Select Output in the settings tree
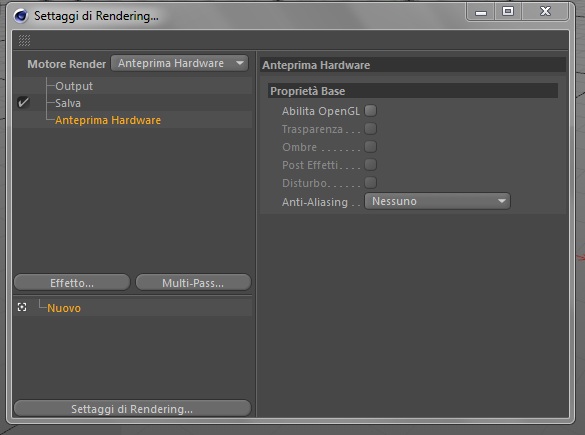This screenshot has width=585, height=435. [74, 86]
